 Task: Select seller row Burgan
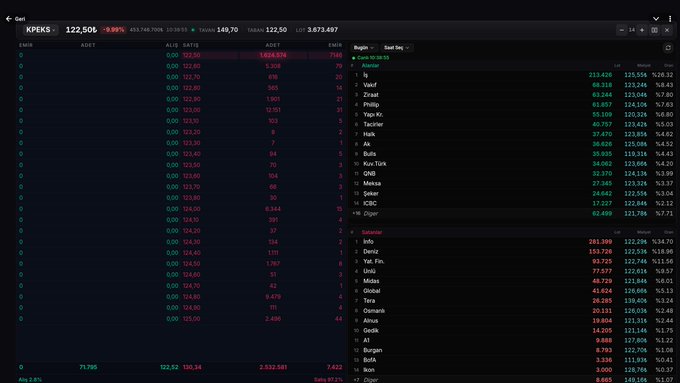coord(513,350)
